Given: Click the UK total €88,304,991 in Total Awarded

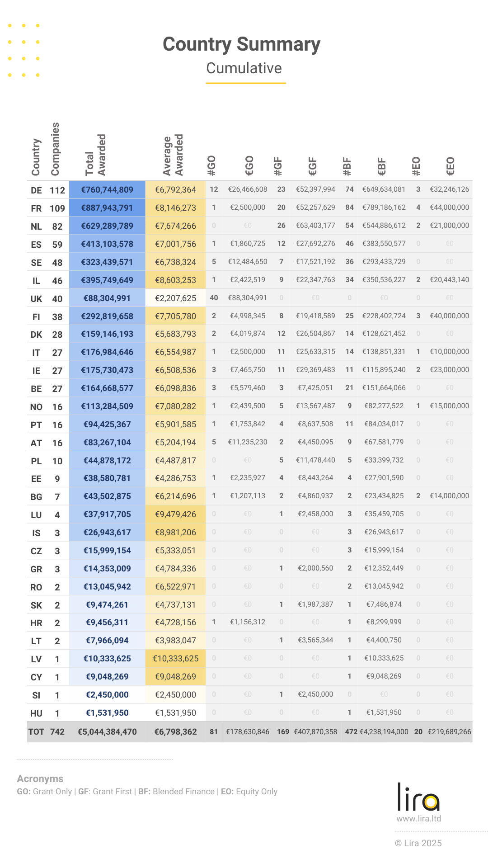Looking at the screenshot, I should tap(107, 298).
